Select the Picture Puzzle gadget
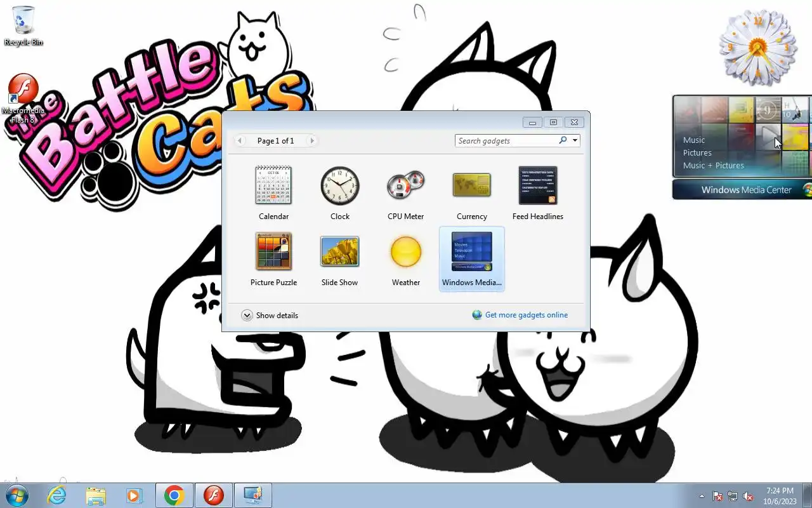The image size is (812, 508). point(273,259)
